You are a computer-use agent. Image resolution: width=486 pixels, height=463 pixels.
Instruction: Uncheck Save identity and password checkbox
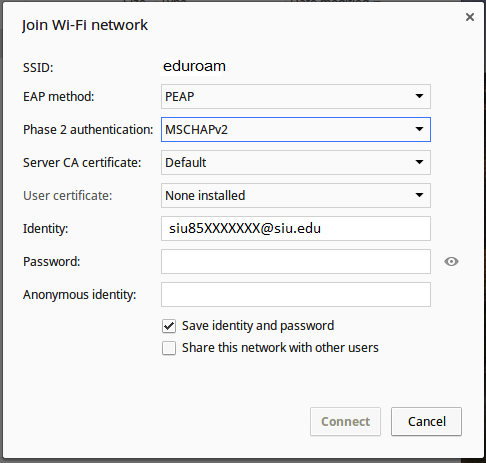169,326
